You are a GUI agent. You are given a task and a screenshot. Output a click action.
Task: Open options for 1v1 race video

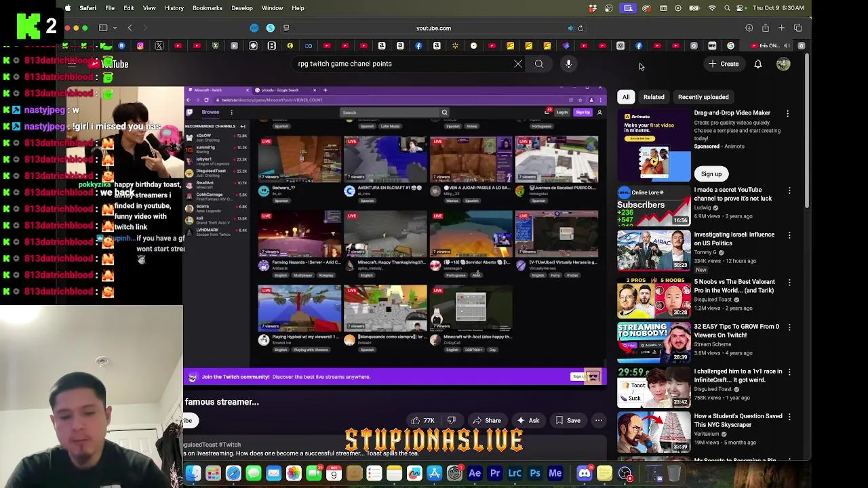click(x=789, y=372)
